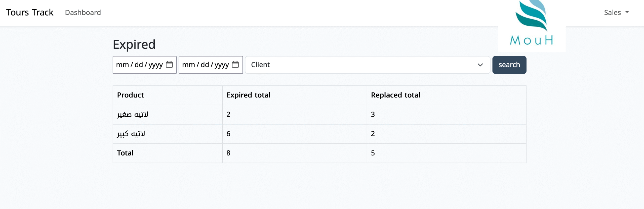Image resolution: width=644 pixels, height=209 pixels.
Task: Select year segment in first date field
Action: 155,65
